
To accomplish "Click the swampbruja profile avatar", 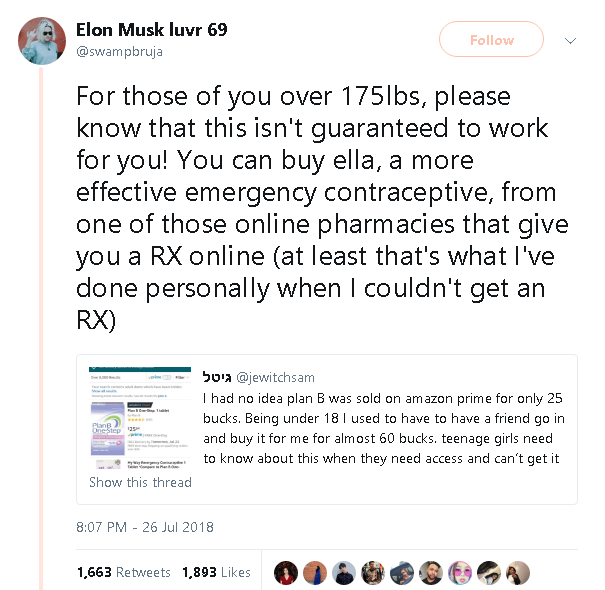I will tap(42, 41).
